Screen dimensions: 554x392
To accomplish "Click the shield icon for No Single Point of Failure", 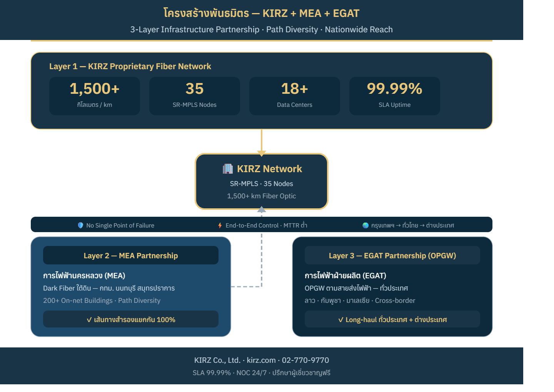I will tap(80, 225).
